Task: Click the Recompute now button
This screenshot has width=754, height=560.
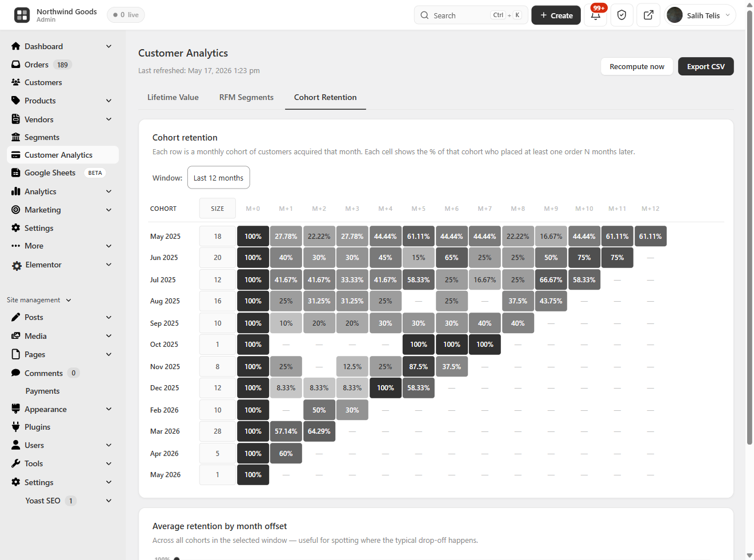Action: click(x=637, y=66)
